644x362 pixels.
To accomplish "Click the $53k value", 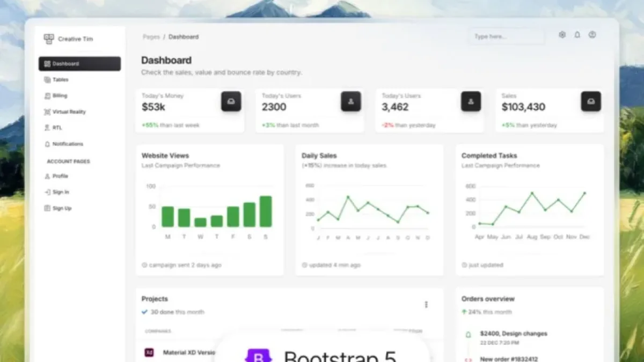I will point(153,107).
